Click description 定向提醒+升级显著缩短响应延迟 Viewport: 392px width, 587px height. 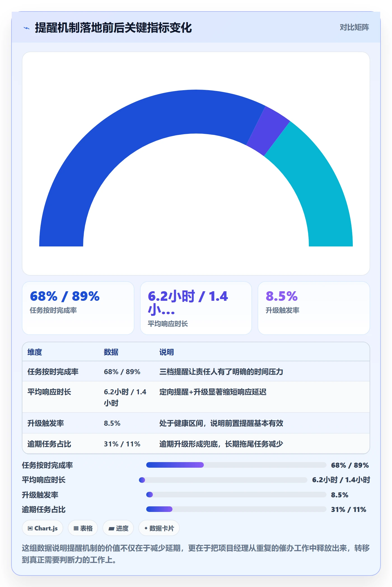click(x=213, y=392)
